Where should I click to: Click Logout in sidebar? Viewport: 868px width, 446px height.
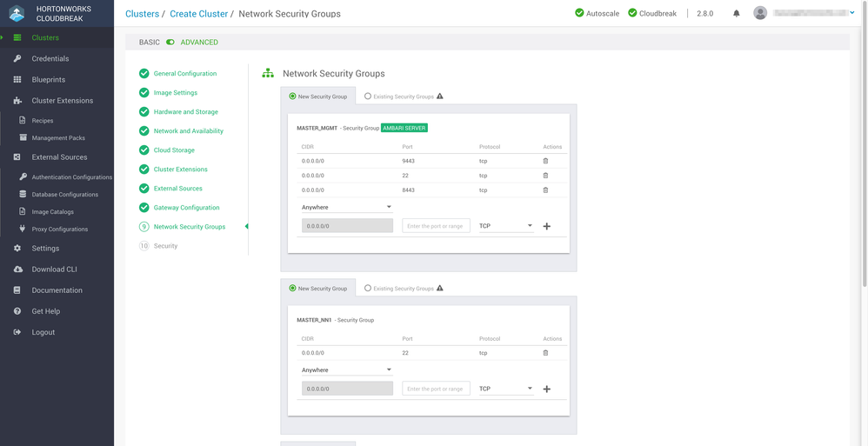[x=43, y=333]
